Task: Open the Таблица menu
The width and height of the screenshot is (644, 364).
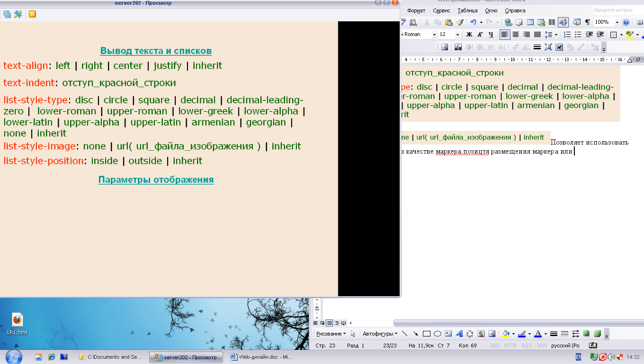Action: [467, 10]
